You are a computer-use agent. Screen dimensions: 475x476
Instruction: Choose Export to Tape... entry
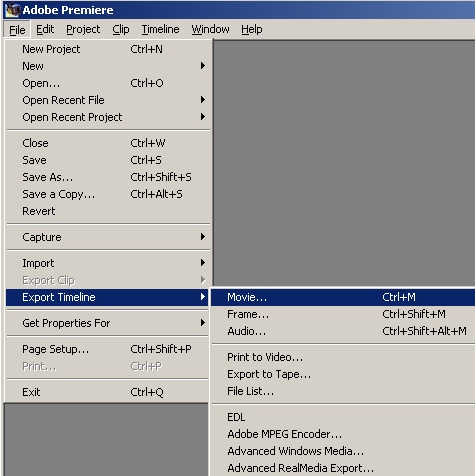tap(343, 374)
